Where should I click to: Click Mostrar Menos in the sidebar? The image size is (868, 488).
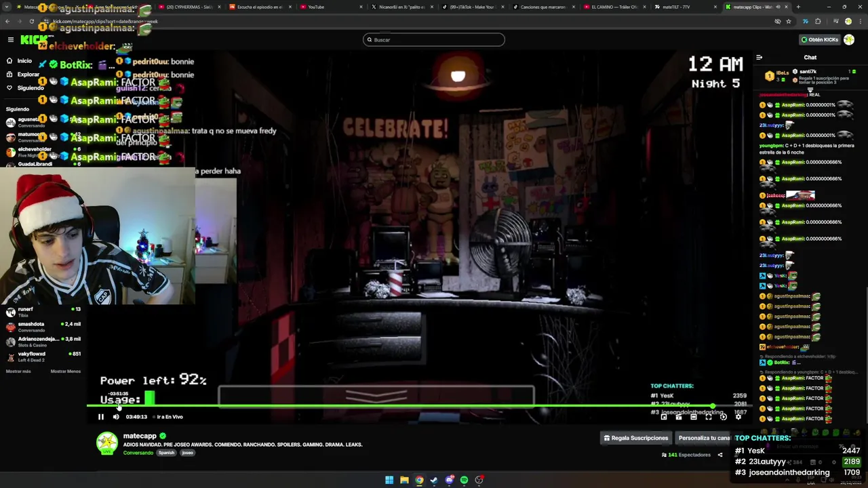point(66,371)
